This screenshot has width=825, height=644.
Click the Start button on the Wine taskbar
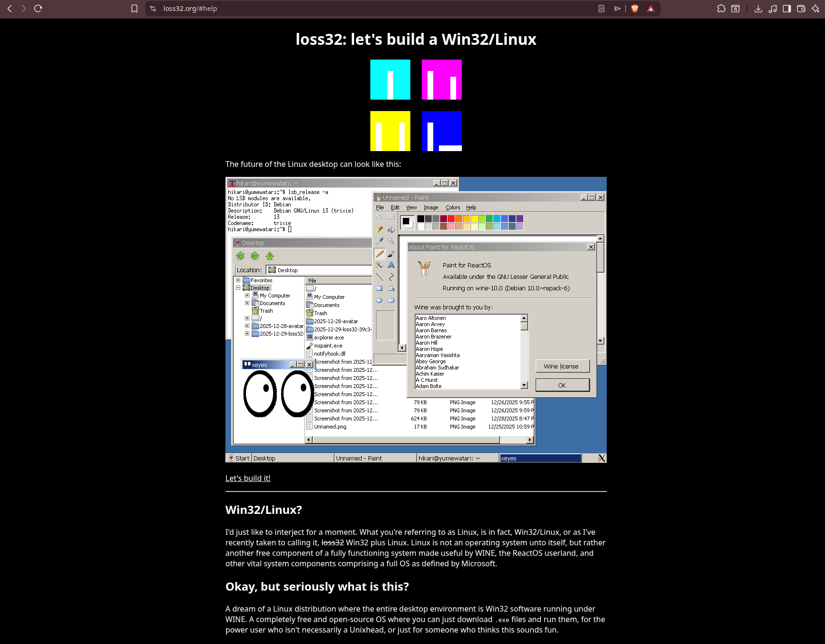coord(238,458)
